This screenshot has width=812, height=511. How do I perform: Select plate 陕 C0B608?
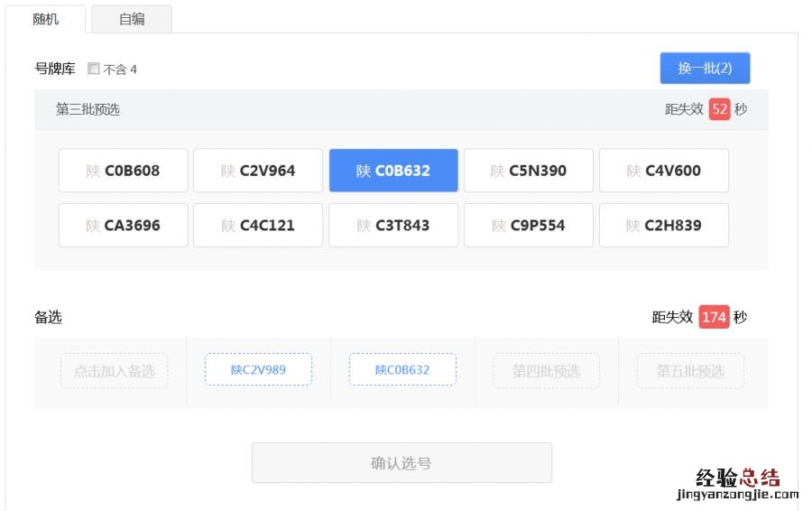[x=124, y=171]
